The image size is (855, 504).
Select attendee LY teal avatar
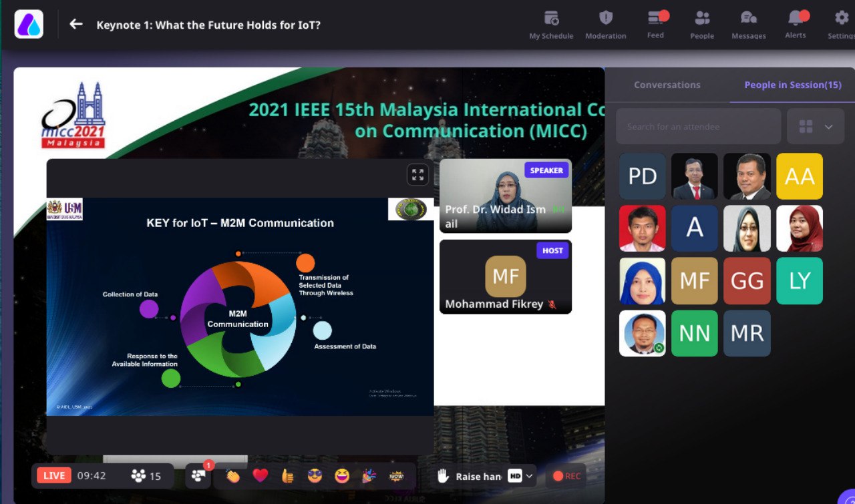pyautogui.click(x=800, y=281)
